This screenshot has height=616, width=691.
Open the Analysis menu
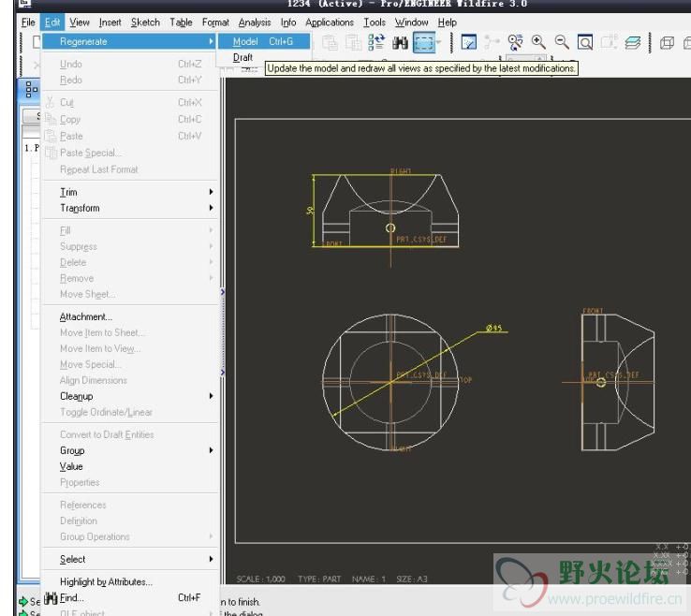pyautogui.click(x=255, y=22)
